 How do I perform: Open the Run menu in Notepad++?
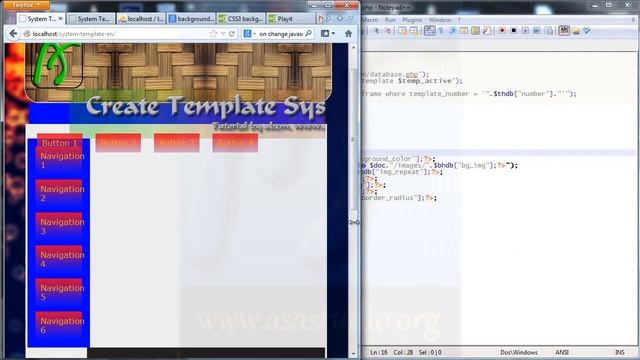pyautogui.click(x=390, y=20)
